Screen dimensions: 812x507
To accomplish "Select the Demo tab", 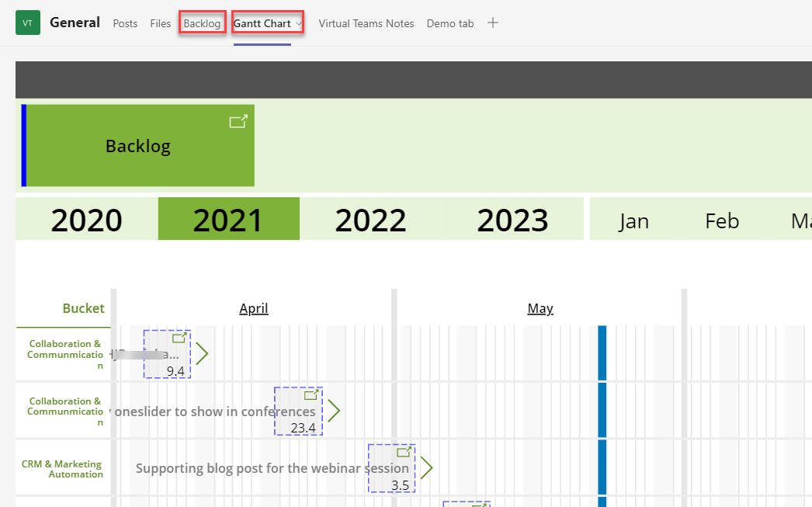I will tap(450, 24).
